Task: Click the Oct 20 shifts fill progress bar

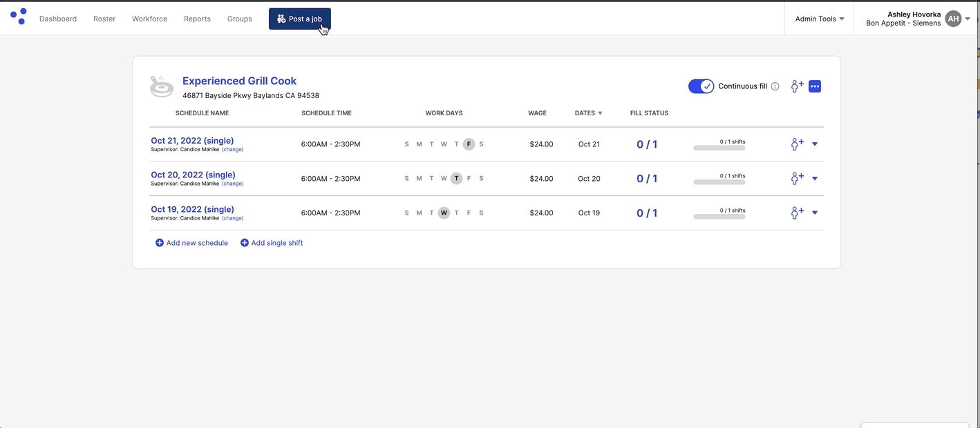Action: (719, 182)
